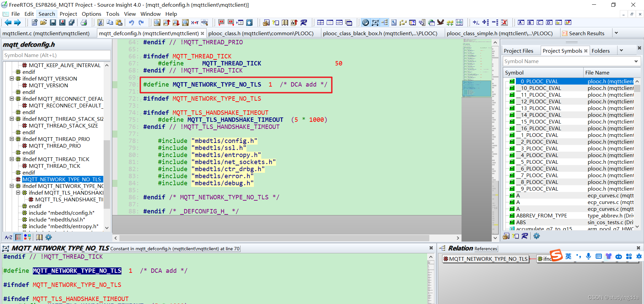This screenshot has width=644, height=304.
Task: Click the Lookup References R icon in toolbar
Action: click(304, 22)
